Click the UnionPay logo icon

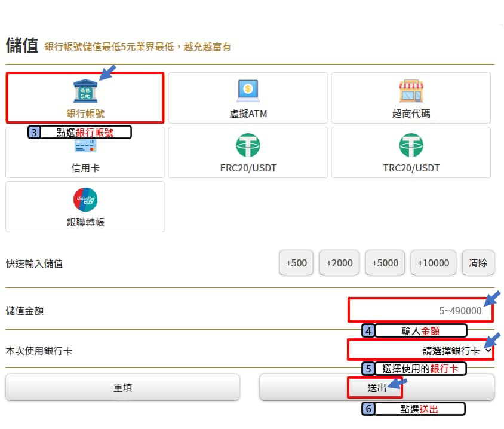coord(85,200)
